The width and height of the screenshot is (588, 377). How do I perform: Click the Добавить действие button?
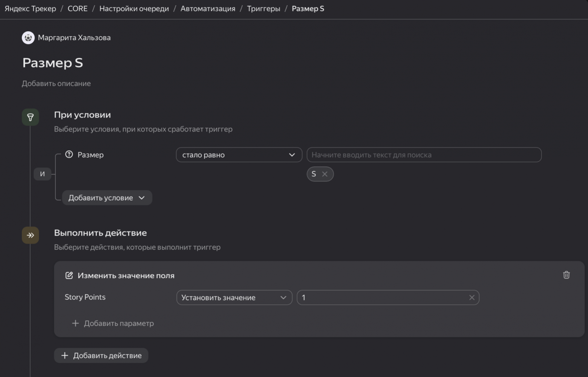(101, 356)
